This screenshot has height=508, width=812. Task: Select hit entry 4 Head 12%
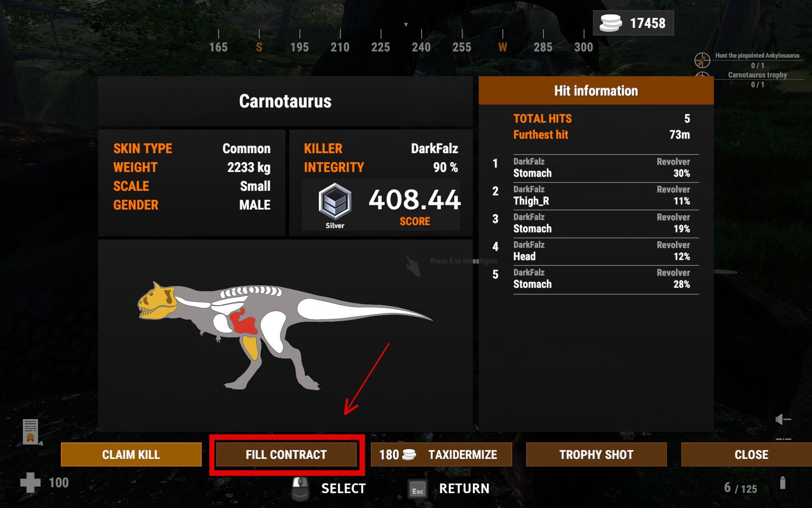coord(606,251)
